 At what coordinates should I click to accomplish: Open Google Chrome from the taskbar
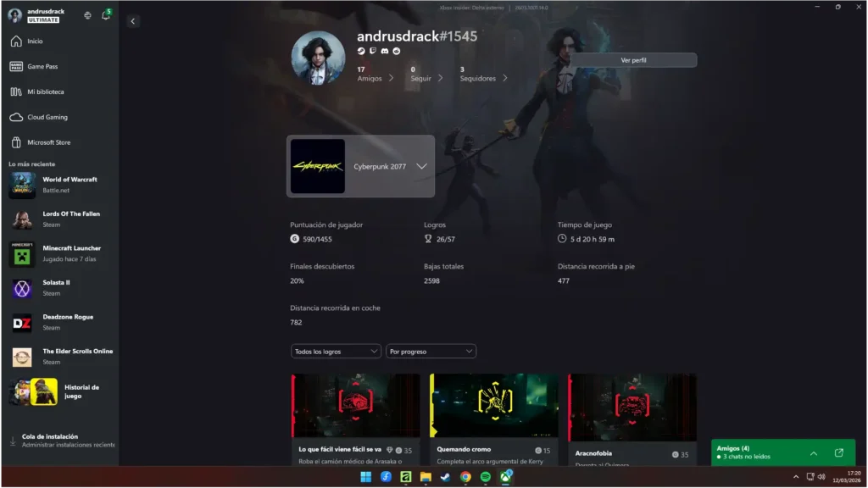465,477
